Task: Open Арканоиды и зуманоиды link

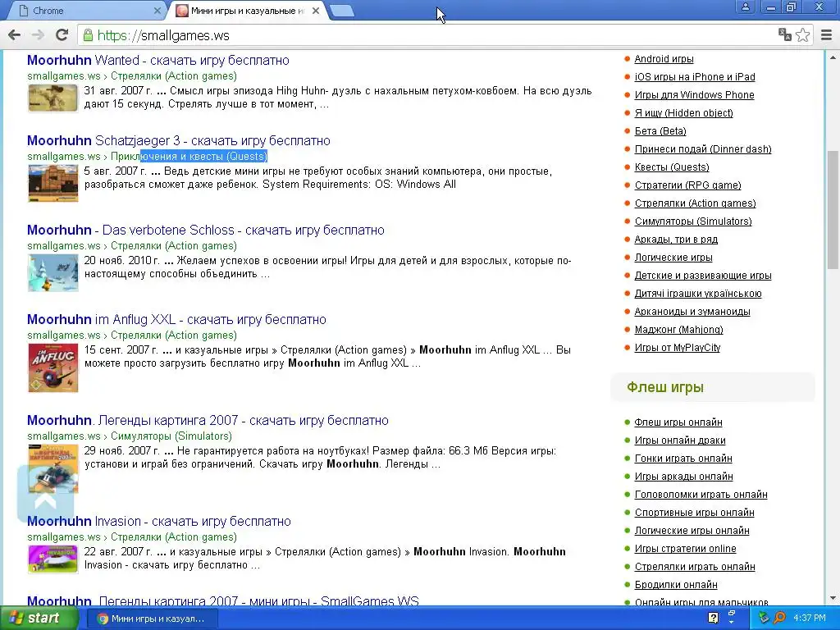Action: (x=692, y=311)
